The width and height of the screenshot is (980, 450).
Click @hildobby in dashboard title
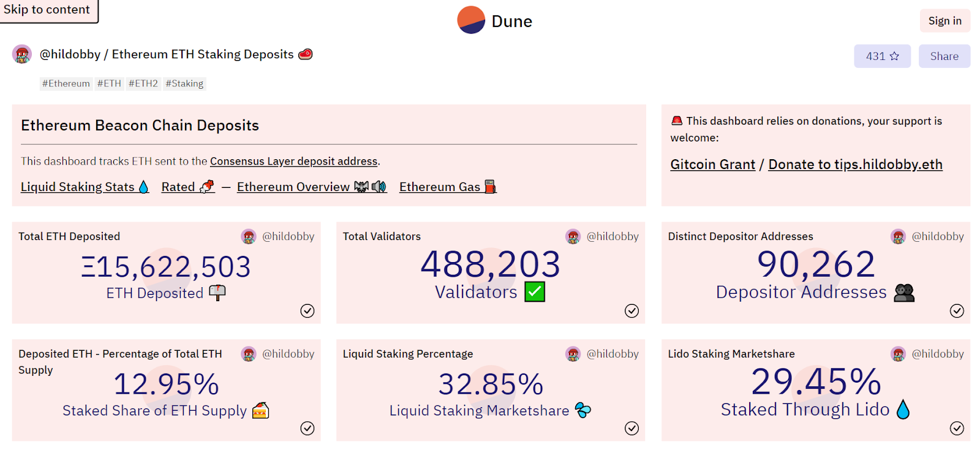(x=70, y=54)
